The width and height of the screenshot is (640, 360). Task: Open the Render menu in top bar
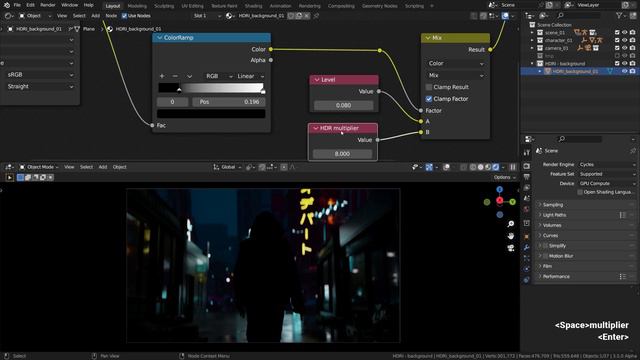[48, 5]
